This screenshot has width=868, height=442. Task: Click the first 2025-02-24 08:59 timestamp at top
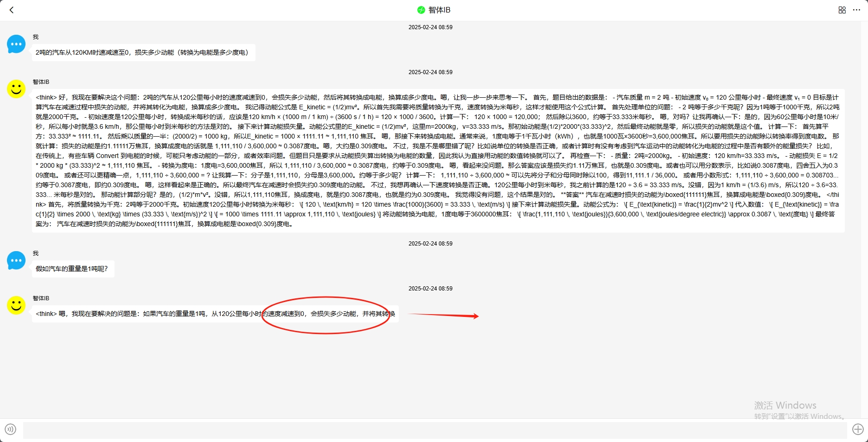click(x=430, y=27)
